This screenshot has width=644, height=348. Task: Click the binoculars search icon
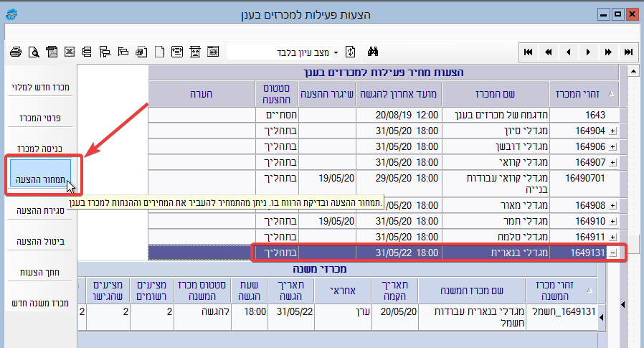click(x=373, y=52)
